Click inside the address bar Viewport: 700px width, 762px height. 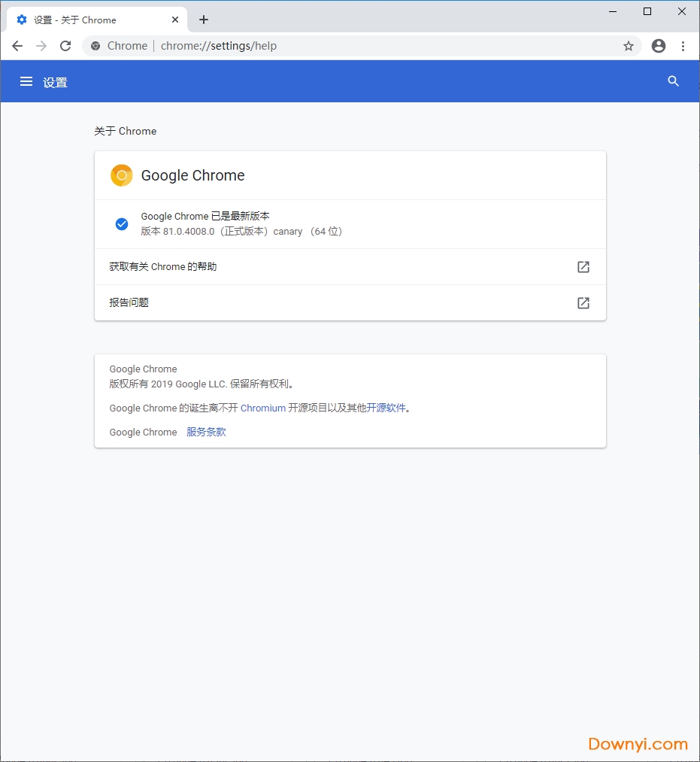point(338,46)
